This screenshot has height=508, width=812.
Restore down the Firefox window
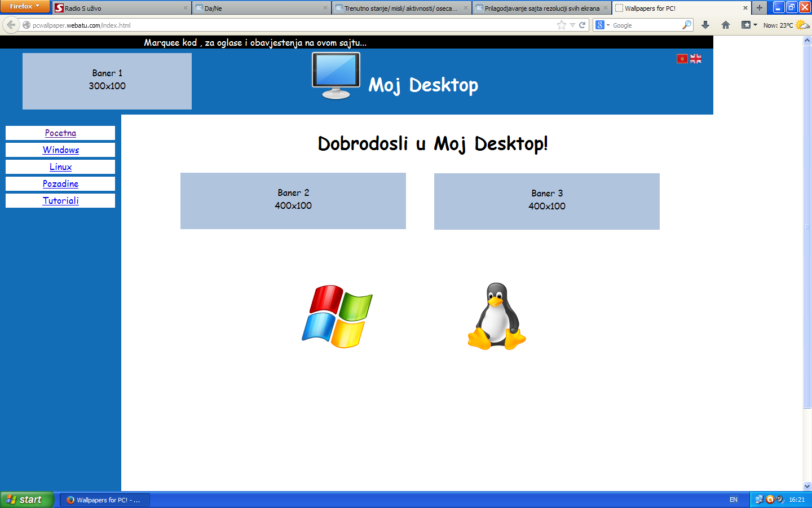click(792, 7)
